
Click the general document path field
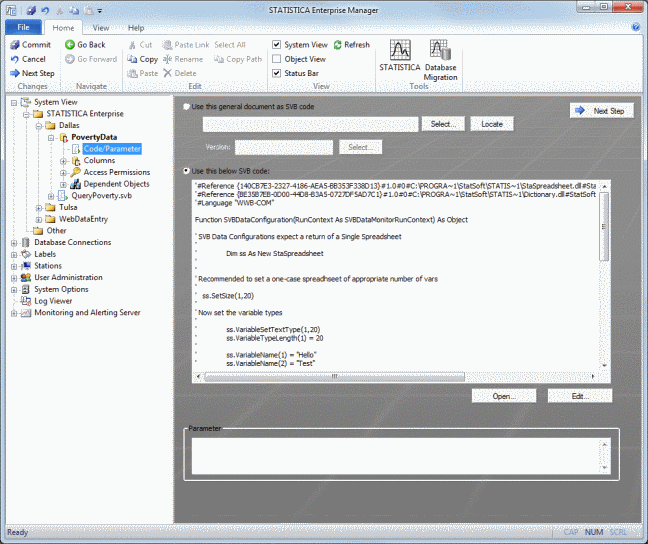click(310, 124)
